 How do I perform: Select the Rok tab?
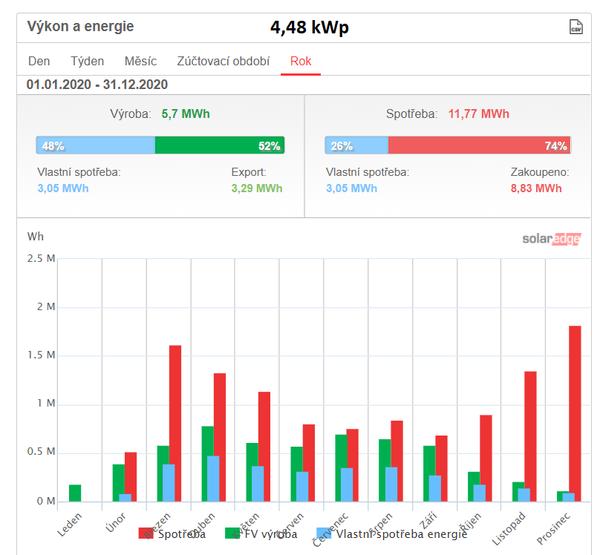tap(301, 61)
